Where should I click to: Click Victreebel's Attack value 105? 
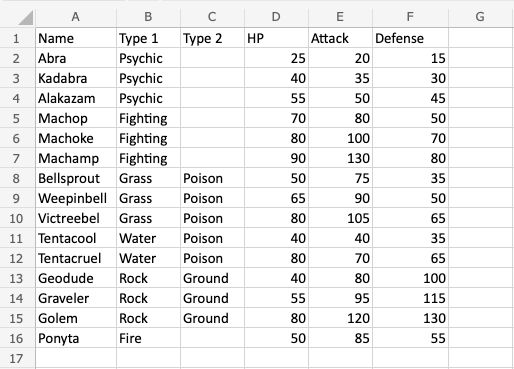pyautogui.click(x=340, y=218)
